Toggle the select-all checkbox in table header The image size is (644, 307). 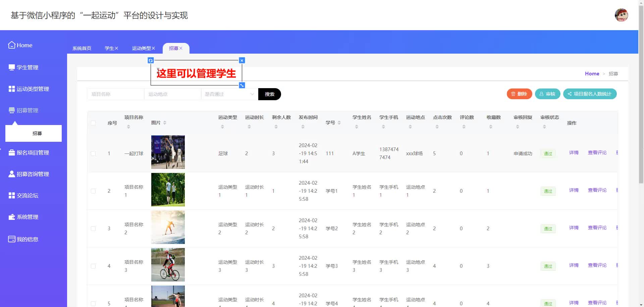93,123
